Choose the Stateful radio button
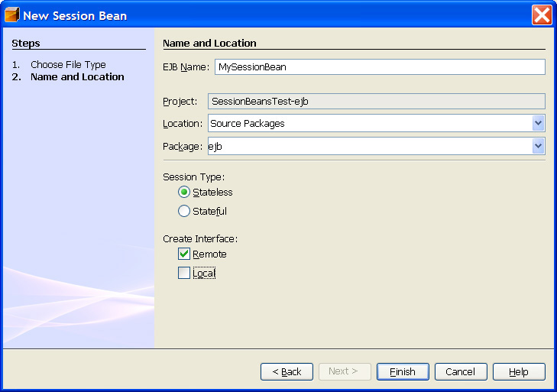This screenshot has height=392, width=557. pos(184,211)
